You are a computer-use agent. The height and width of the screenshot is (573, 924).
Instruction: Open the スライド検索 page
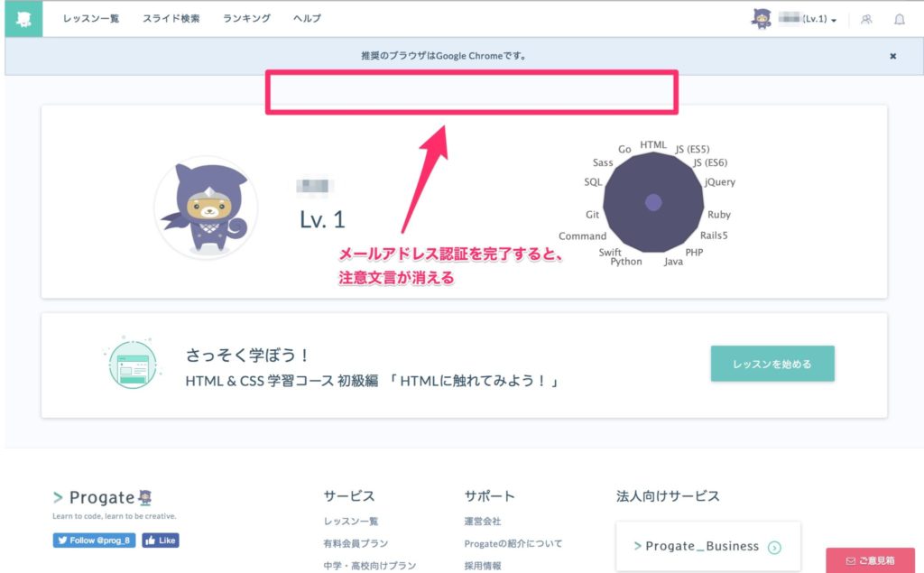click(171, 18)
